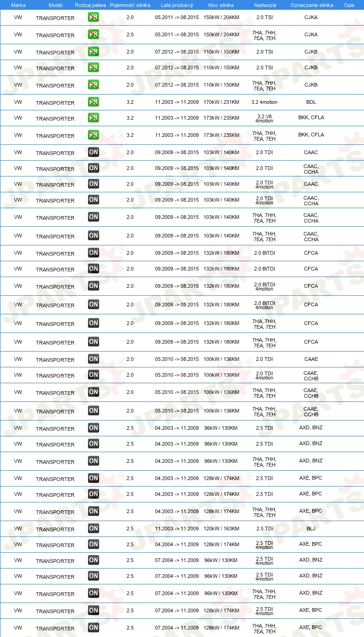The height and width of the screenshot is (637, 364).
Task: Click power value 120kW / 163KM
Action: (221, 528)
